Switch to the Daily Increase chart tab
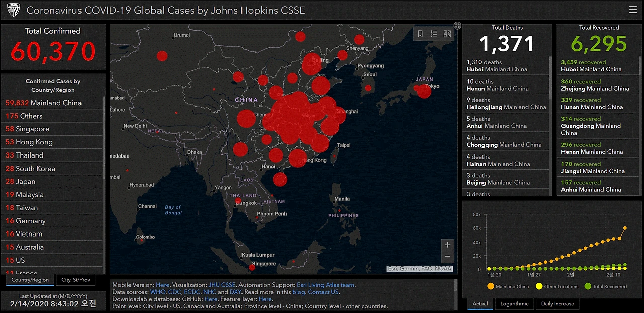 point(557,304)
